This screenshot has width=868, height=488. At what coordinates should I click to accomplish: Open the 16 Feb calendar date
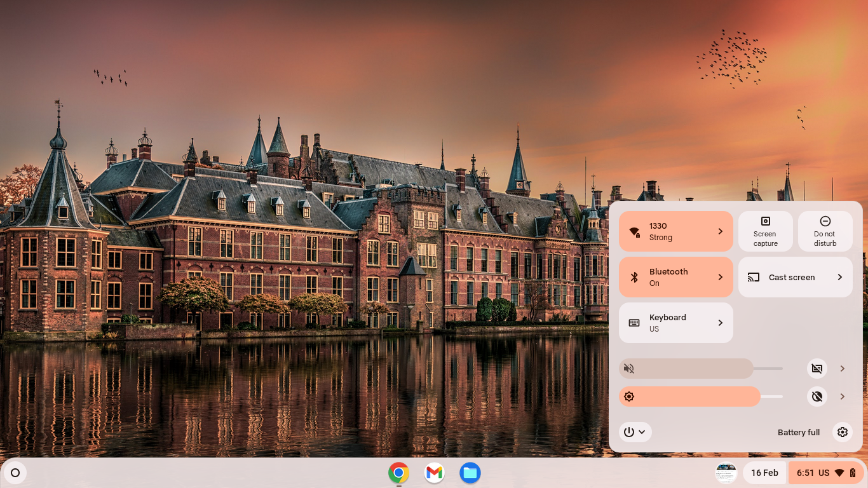click(x=764, y=473)
